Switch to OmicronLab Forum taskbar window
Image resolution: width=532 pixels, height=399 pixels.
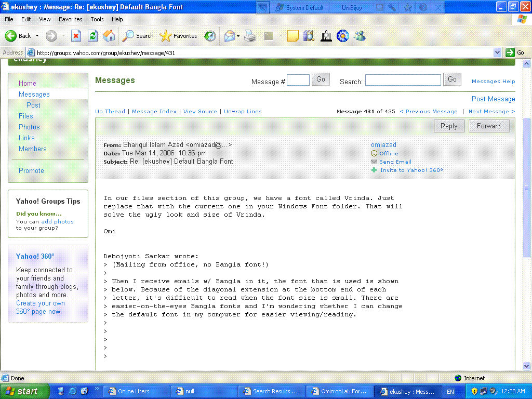[340, 391]
